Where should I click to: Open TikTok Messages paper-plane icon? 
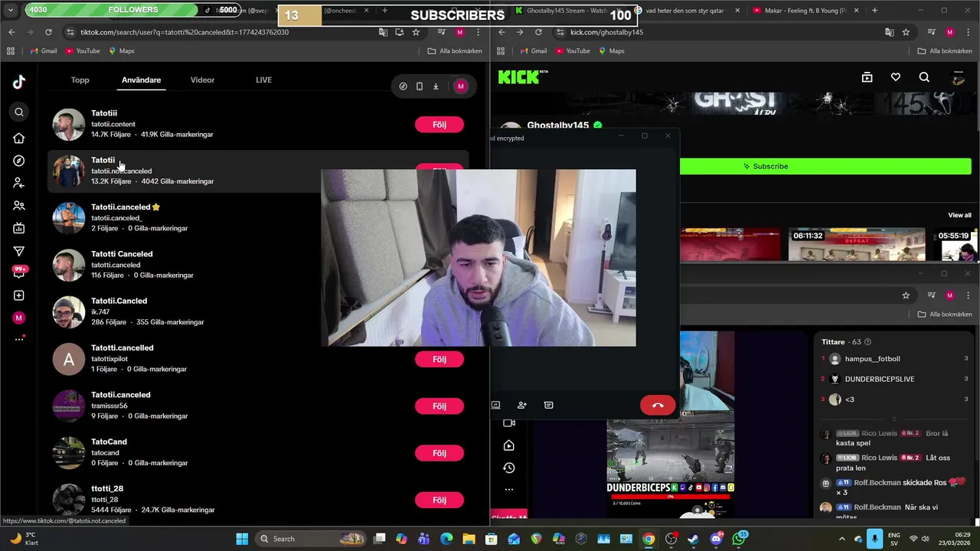tap(19, 251)
